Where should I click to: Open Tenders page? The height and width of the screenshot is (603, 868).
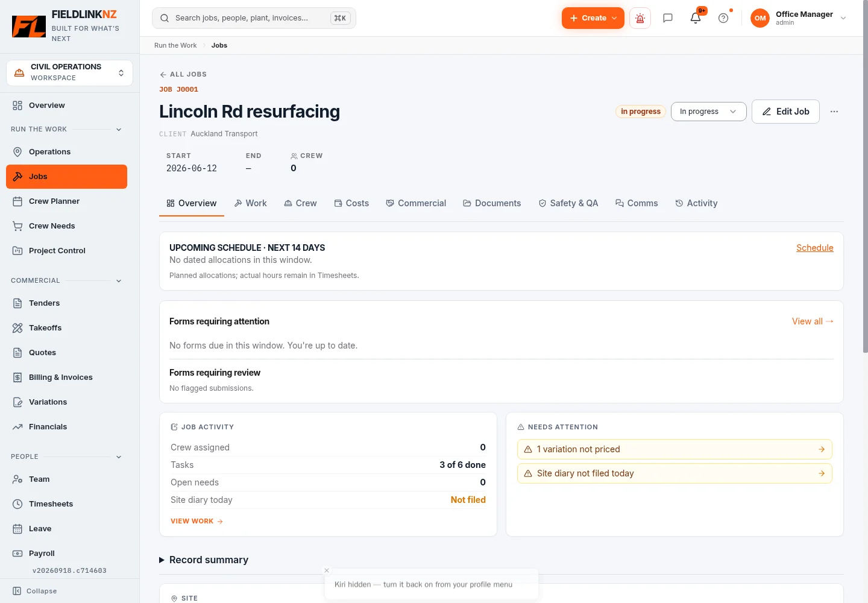pyautogui.click(x=66, y=303)
